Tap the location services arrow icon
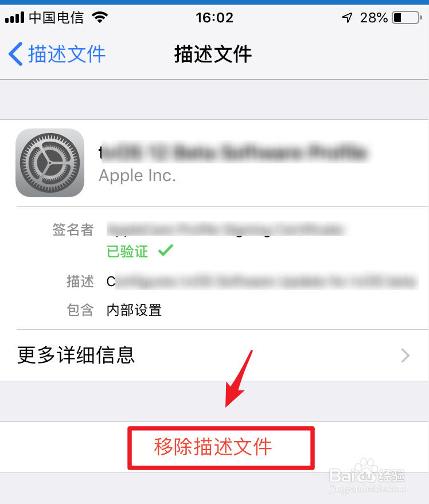Screen dimensions: 429x504 click(x=347, y=17)
